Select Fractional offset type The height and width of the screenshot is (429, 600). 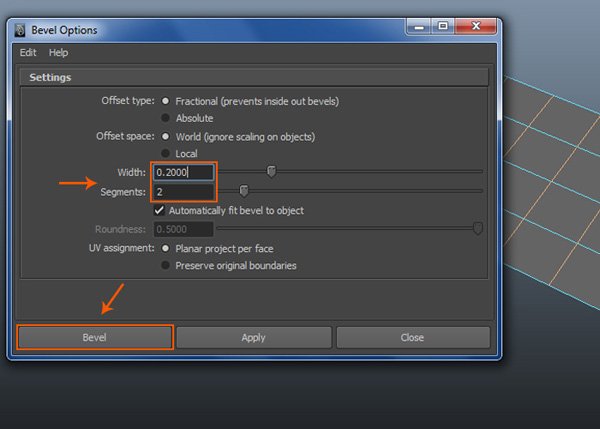point(165,101)
